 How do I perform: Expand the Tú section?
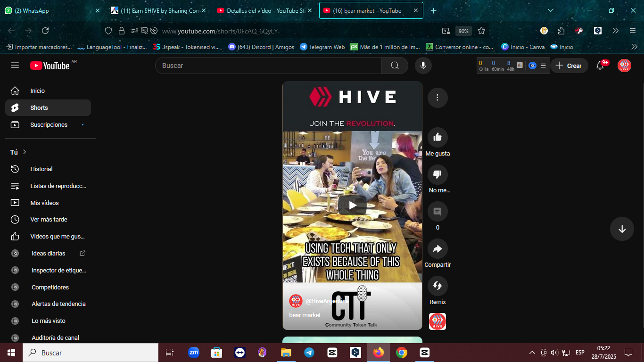coord(18,152)
